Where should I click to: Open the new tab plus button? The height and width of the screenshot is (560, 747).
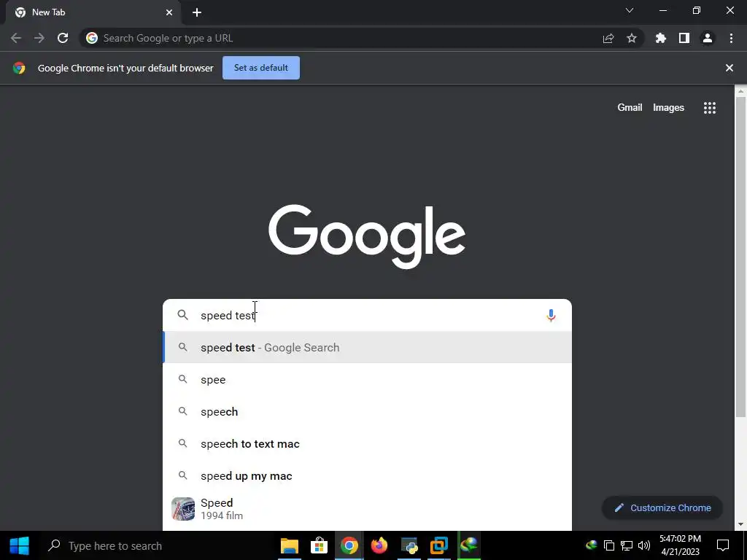tap(197, 12)
